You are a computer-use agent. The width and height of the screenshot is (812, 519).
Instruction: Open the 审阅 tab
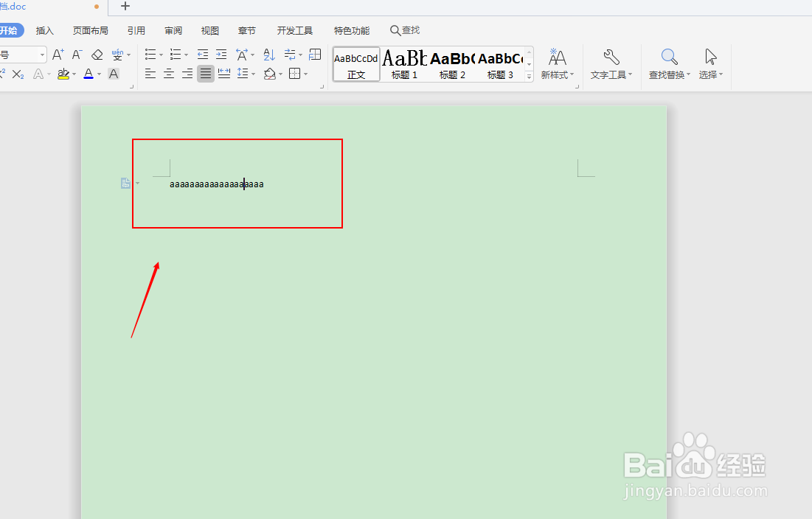173,30
